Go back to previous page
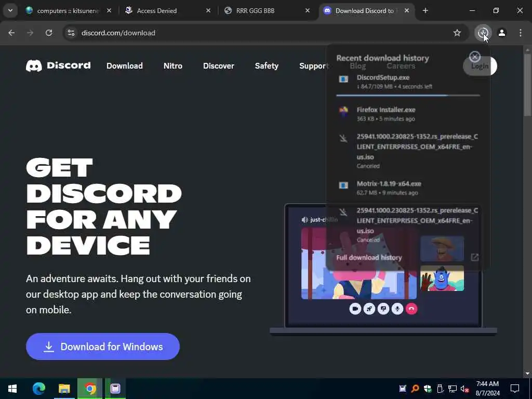Image resolution: width=532 pixels, height=399 pixels. [x=11, y=33]
